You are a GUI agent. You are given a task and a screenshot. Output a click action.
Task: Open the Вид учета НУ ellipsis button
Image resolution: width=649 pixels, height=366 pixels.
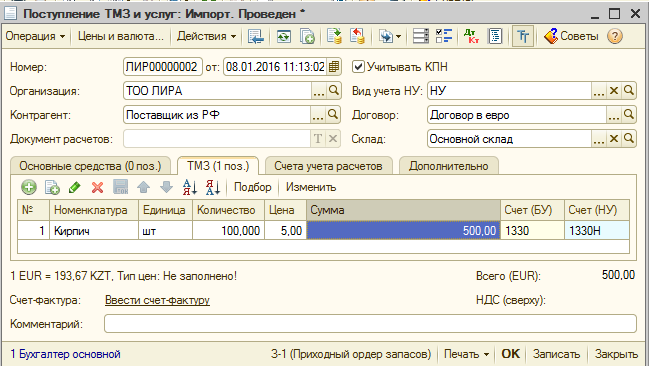(599, 91)
